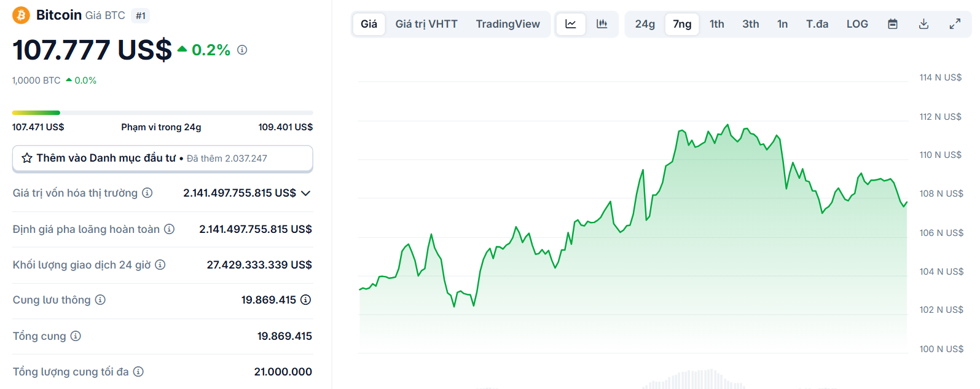Click the 100 N US$ axis label
The height and width of the screenshot is (389, 980).
tap(941, 349)
